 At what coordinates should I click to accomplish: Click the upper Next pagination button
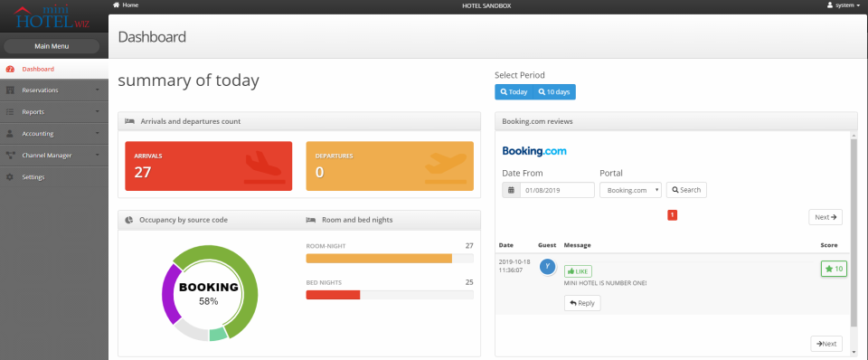pos(826,217)
